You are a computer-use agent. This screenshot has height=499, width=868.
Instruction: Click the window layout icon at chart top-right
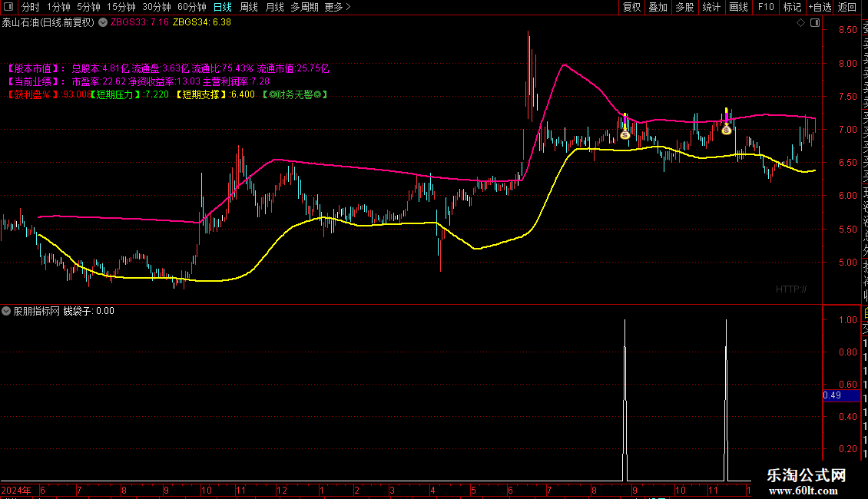click(x=815, y=23)
